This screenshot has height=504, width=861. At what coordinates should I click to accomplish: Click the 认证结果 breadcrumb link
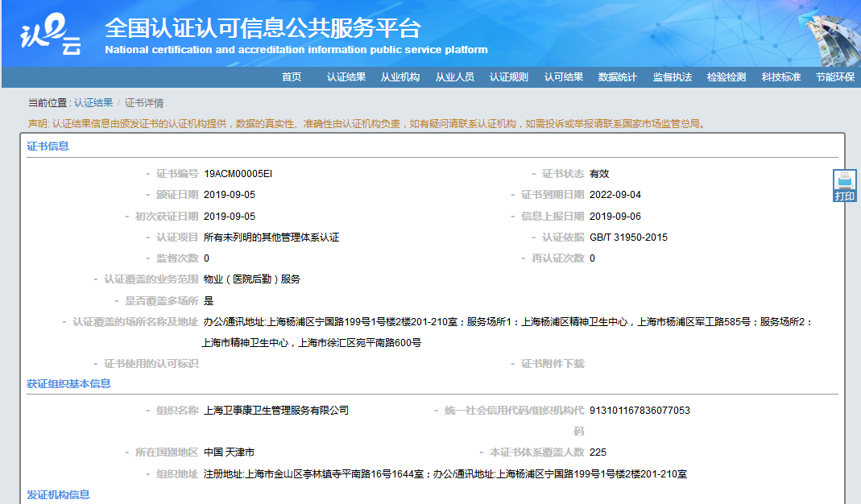93,103
